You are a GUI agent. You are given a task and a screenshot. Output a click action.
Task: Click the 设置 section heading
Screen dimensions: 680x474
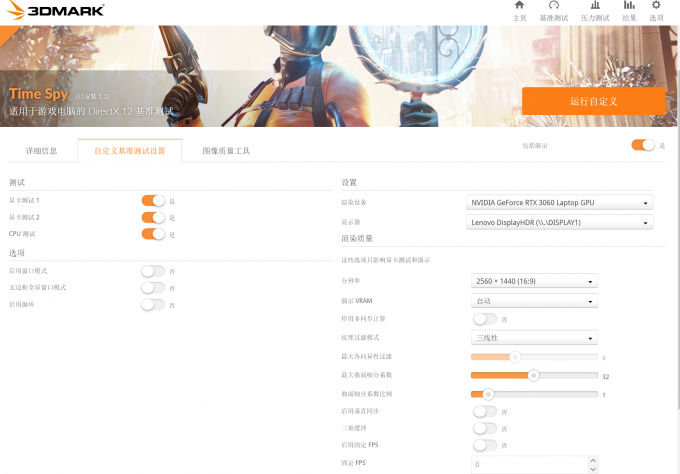coord(349,183)
